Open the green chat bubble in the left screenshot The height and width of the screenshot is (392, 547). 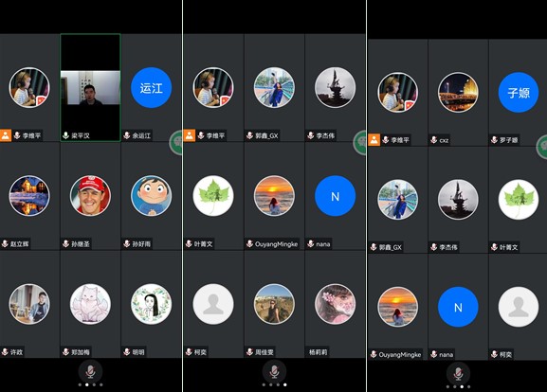tap(176, 142)
